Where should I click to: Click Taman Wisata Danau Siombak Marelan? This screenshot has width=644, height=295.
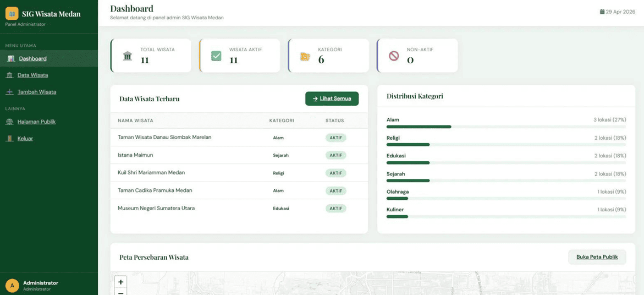point(164,137)
